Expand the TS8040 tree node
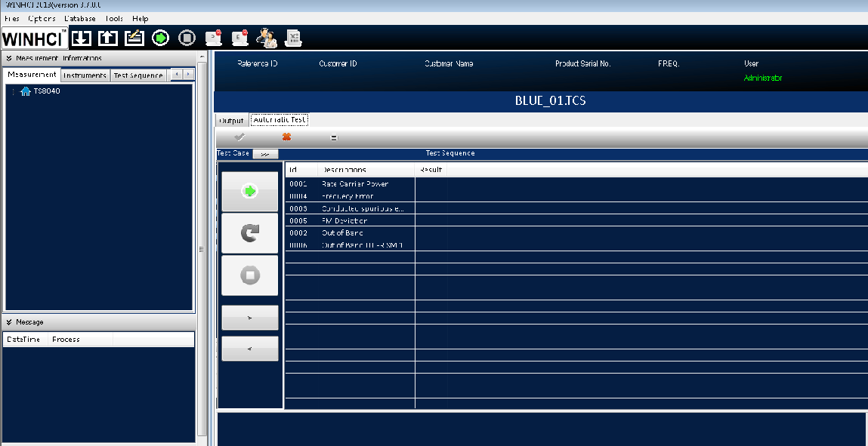This screenshot has height=446, width=868. pyautogui.click(x=14, y=91)
